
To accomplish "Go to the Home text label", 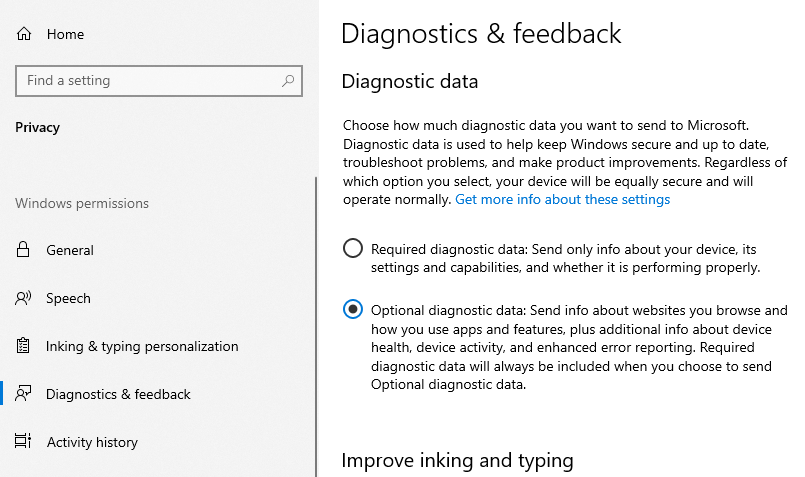I will point(65,34).
